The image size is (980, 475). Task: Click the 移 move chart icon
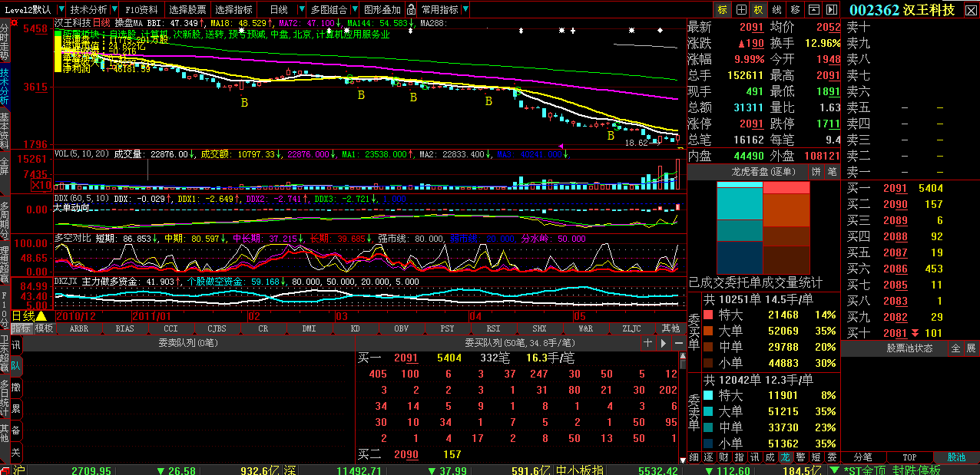(x=795, y=10)
